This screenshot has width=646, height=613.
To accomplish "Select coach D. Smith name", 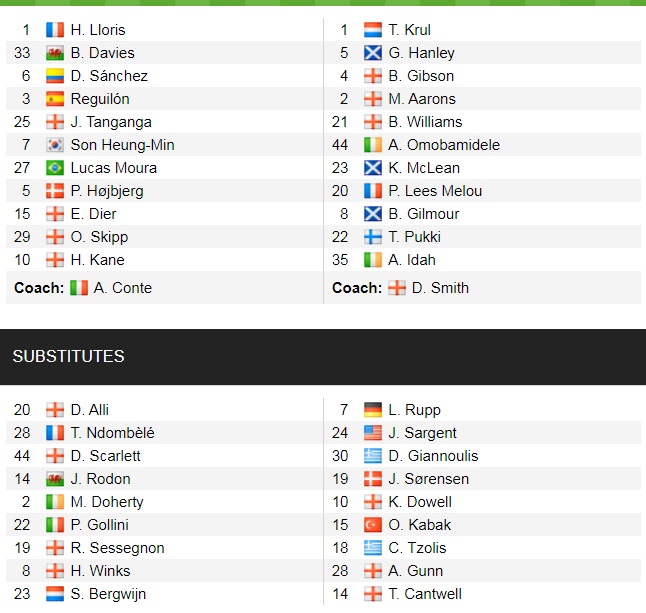I will point(441,288).
